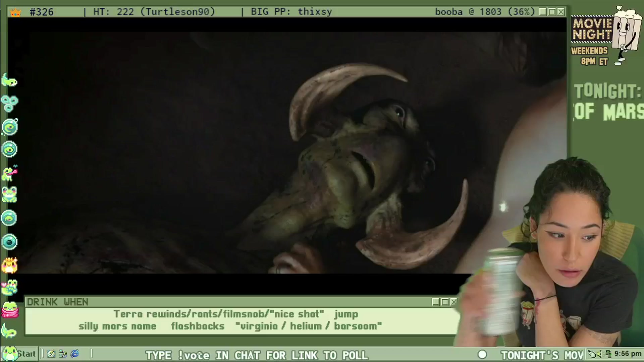Close the main movie window
Screen dimensions: 644x362
[x=561, y=12]
